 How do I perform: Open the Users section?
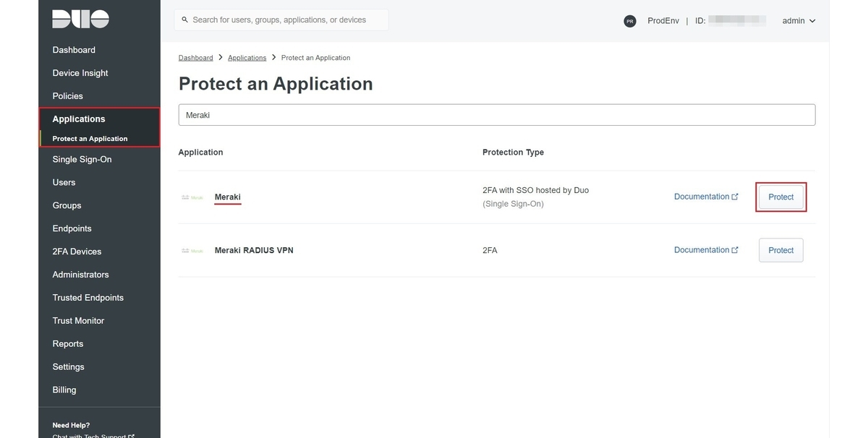(x=64, y=182)
